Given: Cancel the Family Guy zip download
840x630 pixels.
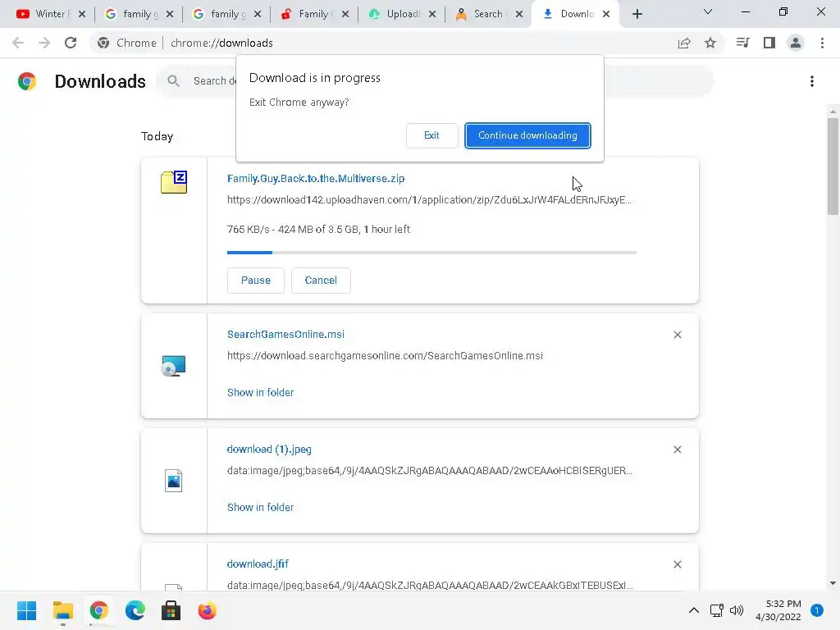Looking at the screenshot, I should (x=321, y=281).
